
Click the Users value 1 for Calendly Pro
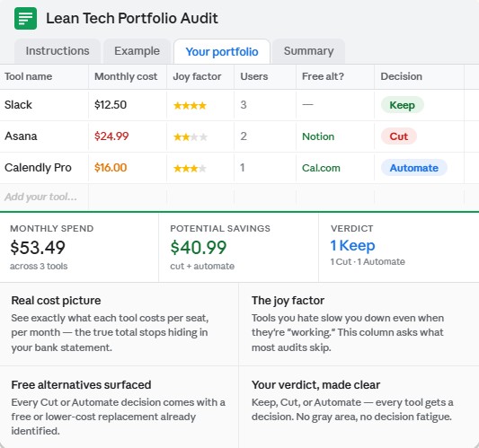[243, 168]
